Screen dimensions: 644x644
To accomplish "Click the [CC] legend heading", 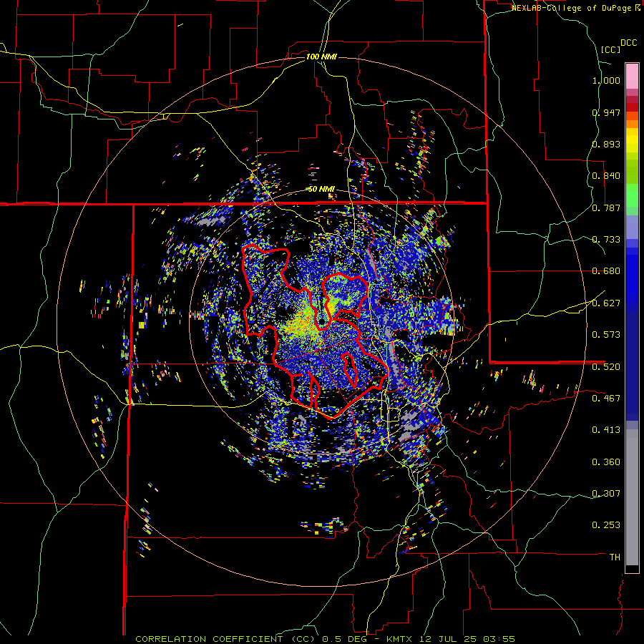I will (x=610, y=49).
